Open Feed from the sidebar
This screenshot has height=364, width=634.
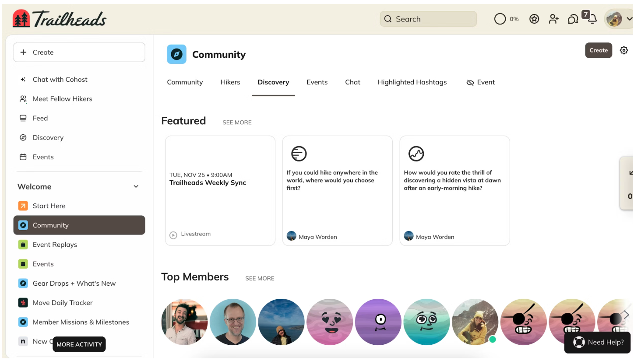click(x=79, y=118)
